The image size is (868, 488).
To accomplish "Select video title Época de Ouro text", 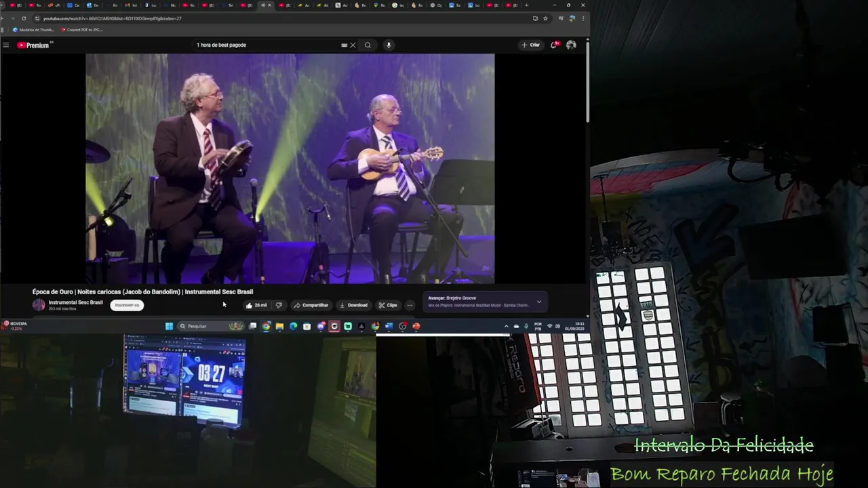I will pyautogui.click(x=142, y=292).
